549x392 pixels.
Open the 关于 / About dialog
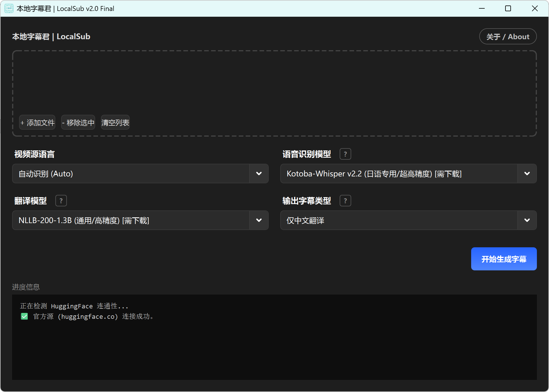click(507, 37)
